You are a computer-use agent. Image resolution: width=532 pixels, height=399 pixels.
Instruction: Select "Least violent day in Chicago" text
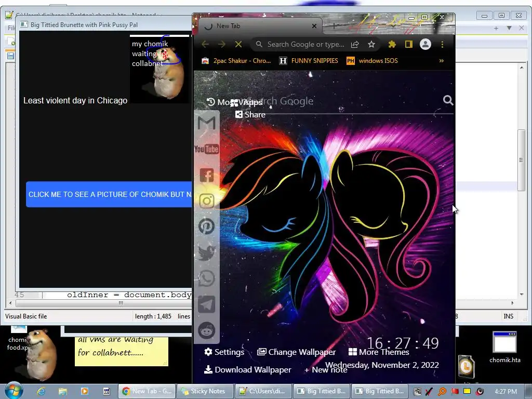tap(75, 100)
